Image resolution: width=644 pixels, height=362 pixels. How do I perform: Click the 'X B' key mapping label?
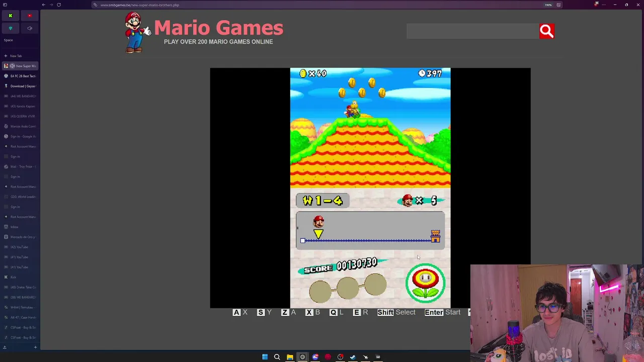(312, 312)
